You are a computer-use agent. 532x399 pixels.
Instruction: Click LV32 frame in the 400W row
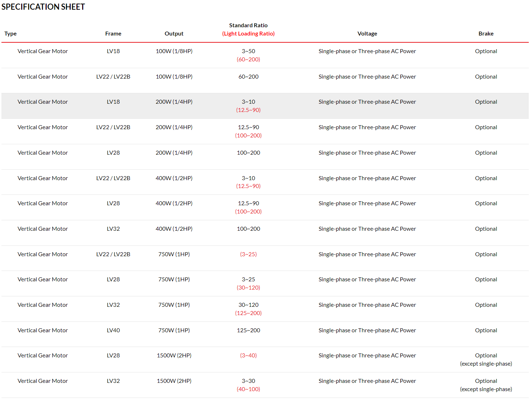tap(113, 229)
